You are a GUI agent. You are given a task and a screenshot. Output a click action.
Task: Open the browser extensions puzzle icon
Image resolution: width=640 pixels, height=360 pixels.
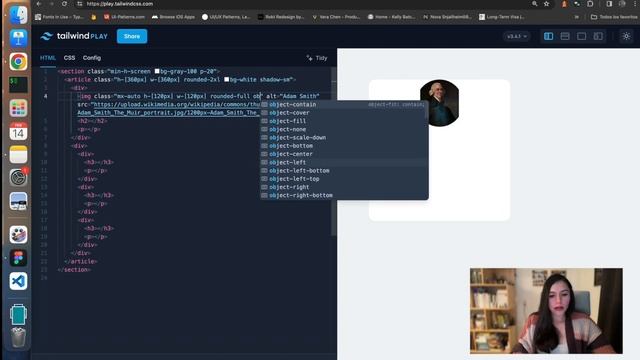point(590,4)
